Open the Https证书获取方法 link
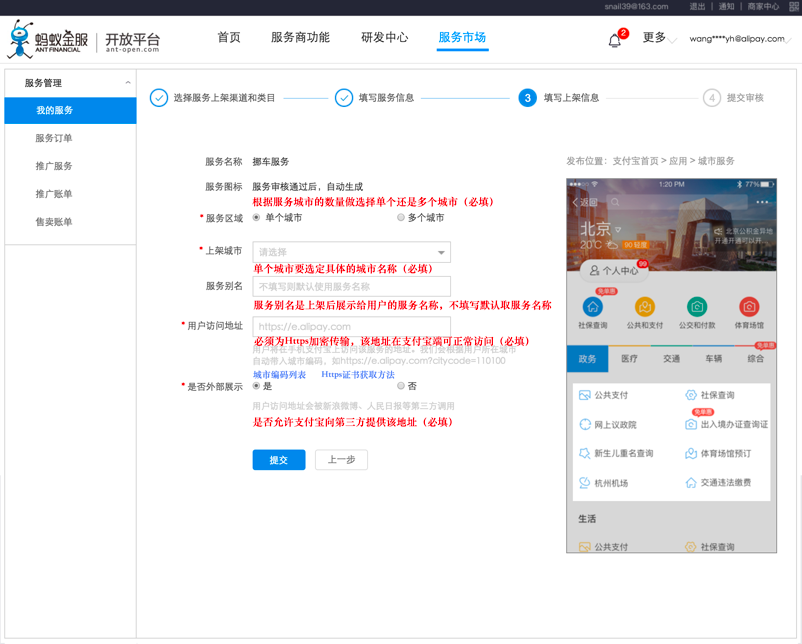 tap(358, 374)
